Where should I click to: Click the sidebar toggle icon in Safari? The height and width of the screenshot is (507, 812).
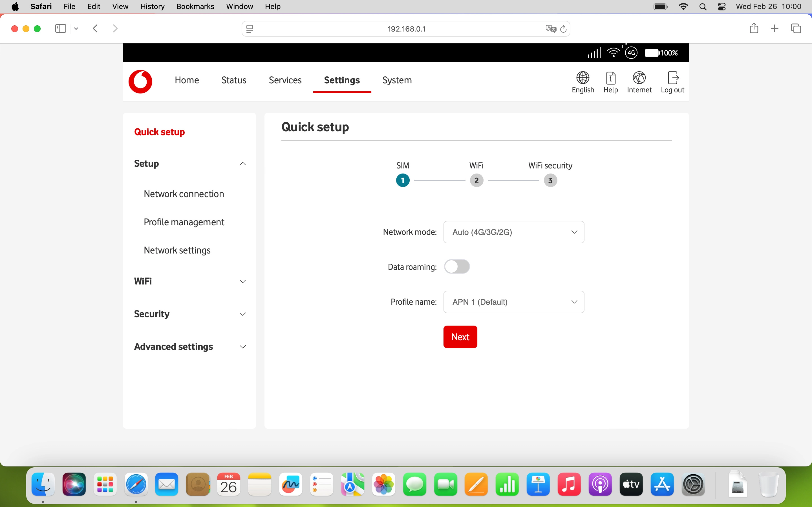(60, 28)
